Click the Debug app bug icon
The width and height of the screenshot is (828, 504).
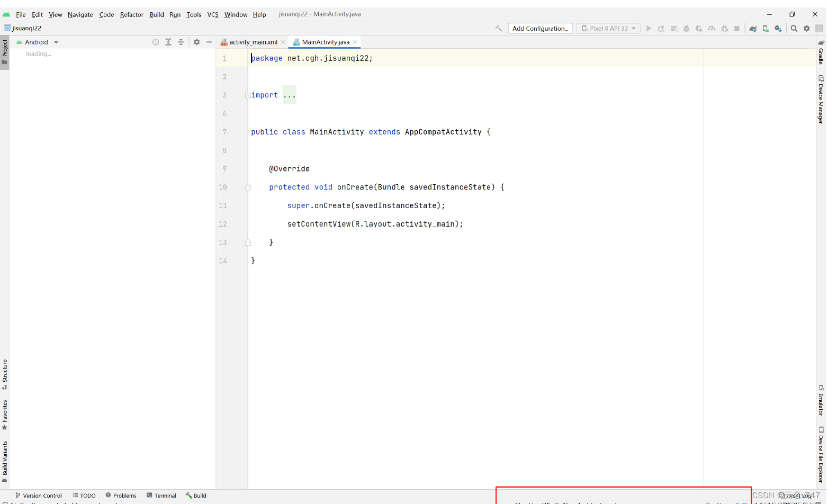[687, 29]
